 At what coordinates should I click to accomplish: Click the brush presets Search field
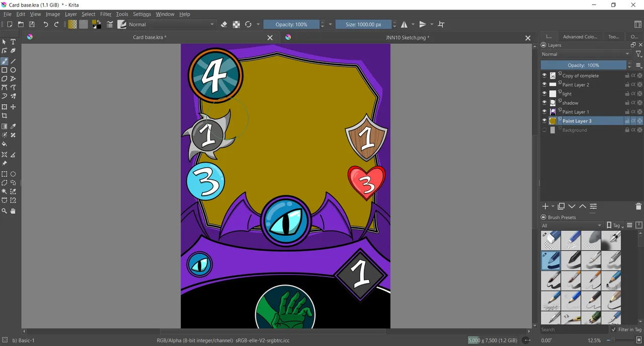pyautogui.click(x=574, y=330)
